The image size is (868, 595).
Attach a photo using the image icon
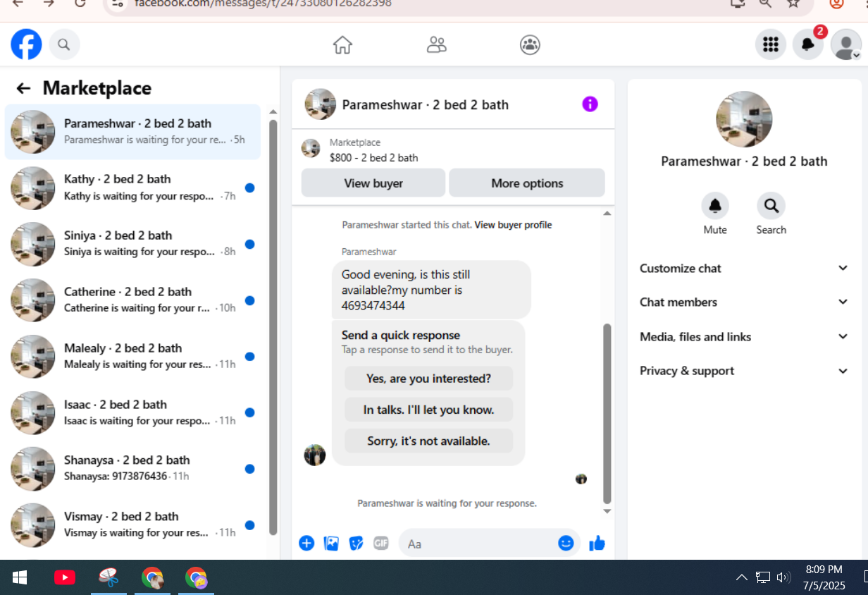tap(331, 543)
